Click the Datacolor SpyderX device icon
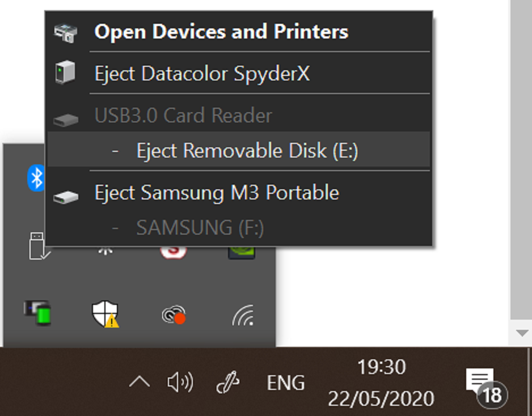The height and width of the screenshot is (416, 532). coord(65,73)
